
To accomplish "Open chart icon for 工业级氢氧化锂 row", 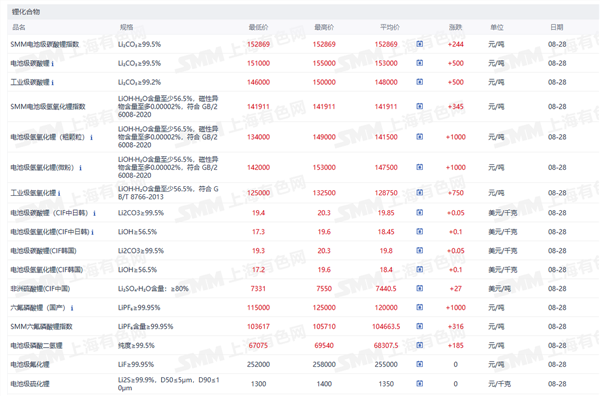I will pos(419,192).
